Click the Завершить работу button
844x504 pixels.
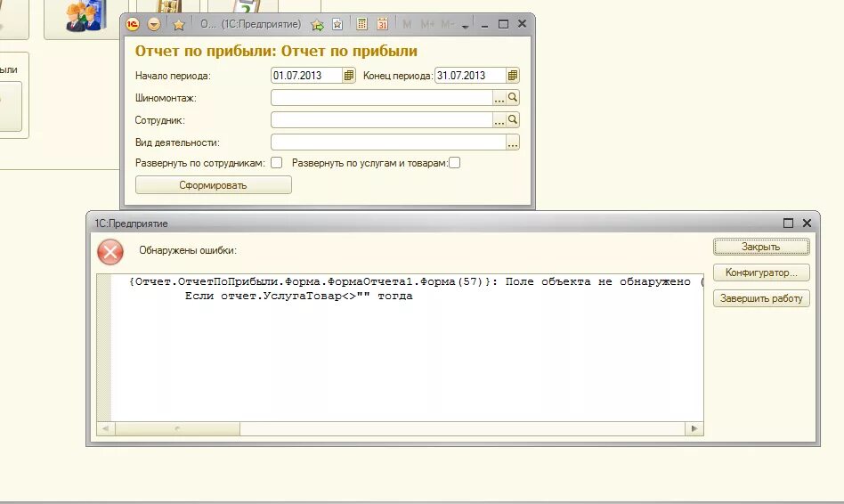click(761, 298)
